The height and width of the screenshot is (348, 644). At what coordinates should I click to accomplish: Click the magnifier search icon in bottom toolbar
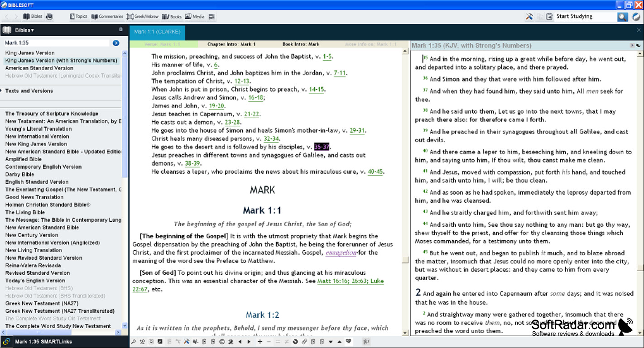pyautogui.click(x=134, y=342)
